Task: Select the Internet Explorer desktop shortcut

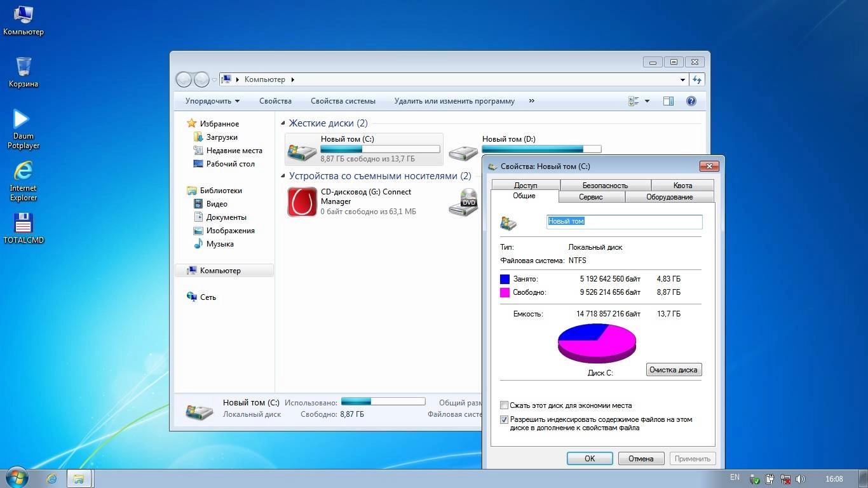Action: 24,181
